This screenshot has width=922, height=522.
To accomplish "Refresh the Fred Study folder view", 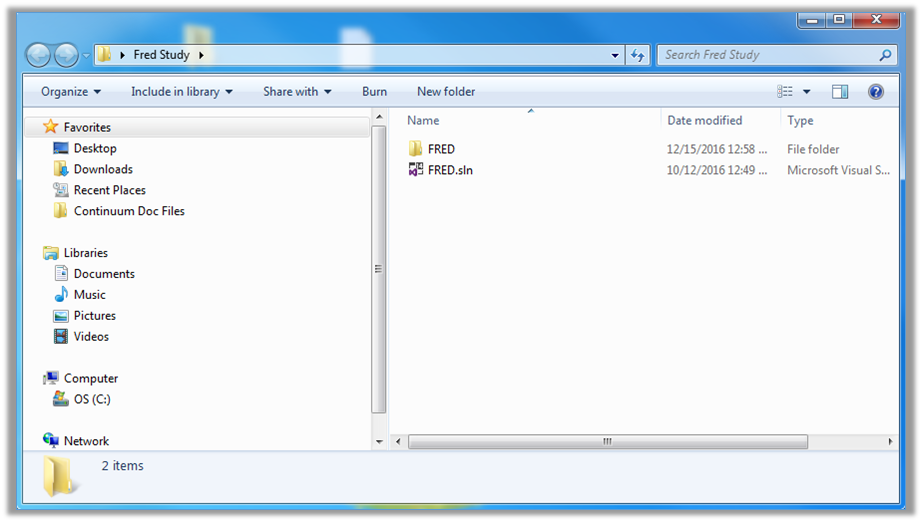I will point(637,55).
